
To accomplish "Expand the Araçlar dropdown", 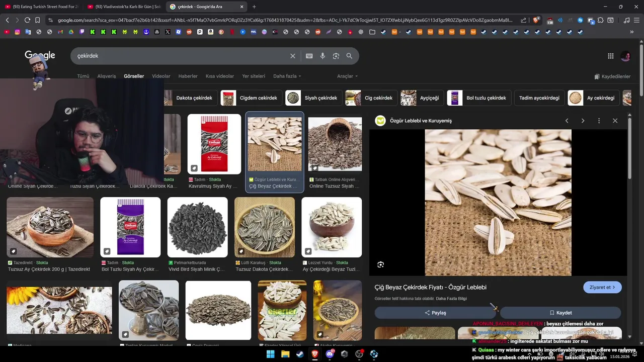I will pos(348,76).
